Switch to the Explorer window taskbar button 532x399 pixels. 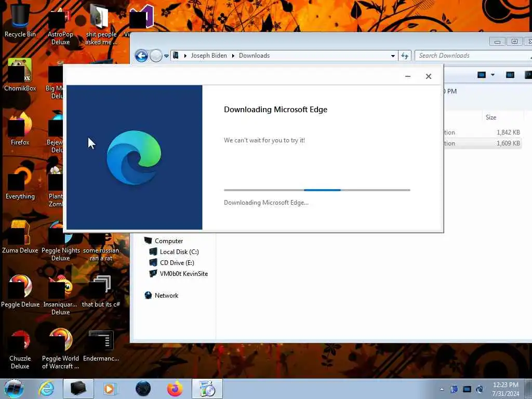(78, 389)
